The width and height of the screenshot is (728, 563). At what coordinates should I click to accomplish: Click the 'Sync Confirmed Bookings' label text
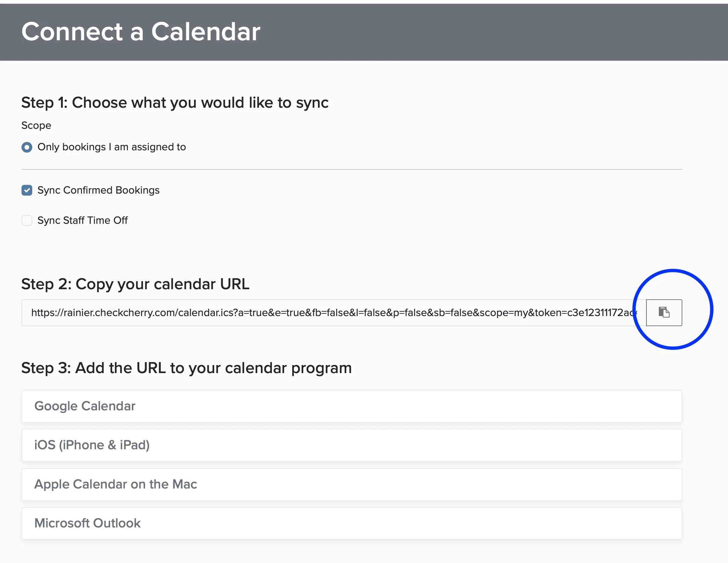(98, 190)
